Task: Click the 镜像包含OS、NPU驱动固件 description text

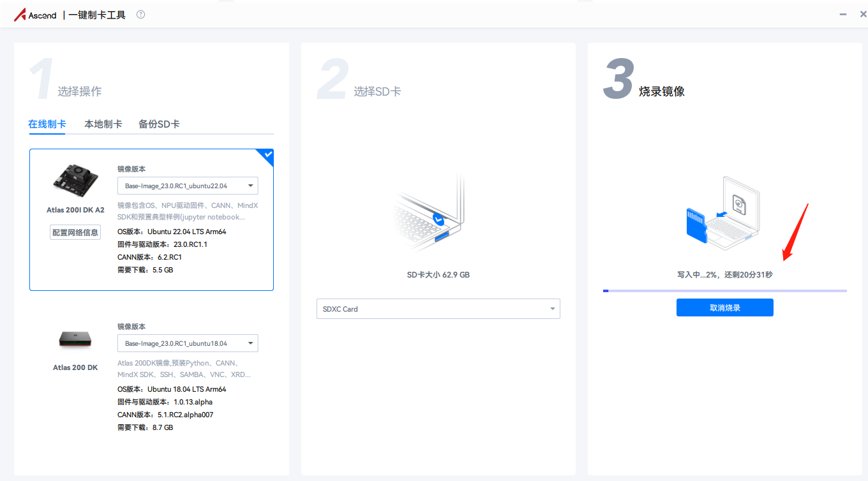Action: [188, 211]
